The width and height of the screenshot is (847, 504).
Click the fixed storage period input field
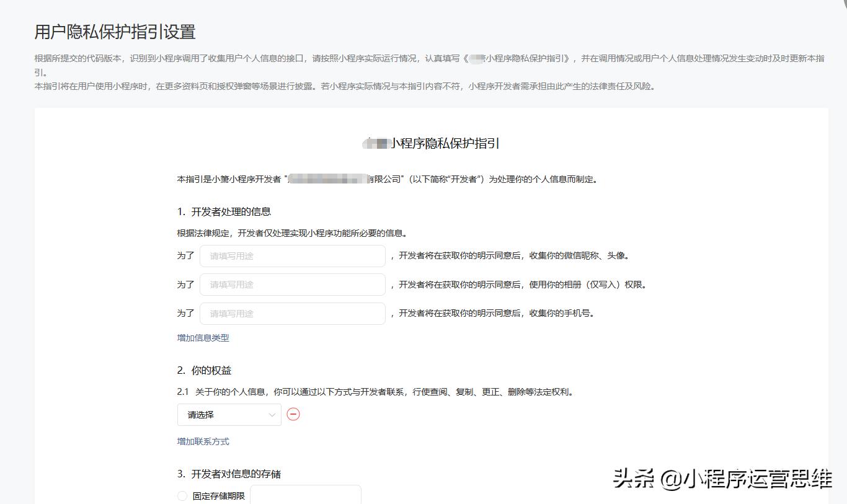click(306, 495)
